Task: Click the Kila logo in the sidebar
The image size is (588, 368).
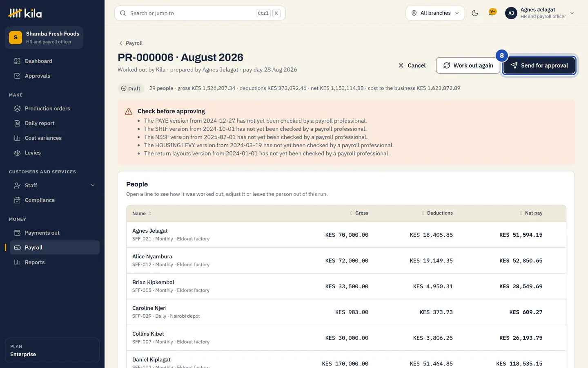Action: [25, 13]
